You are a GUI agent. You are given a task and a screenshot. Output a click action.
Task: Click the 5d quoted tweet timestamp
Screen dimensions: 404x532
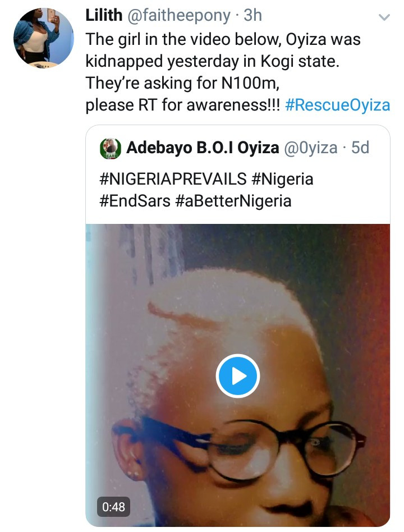(360, 148)
